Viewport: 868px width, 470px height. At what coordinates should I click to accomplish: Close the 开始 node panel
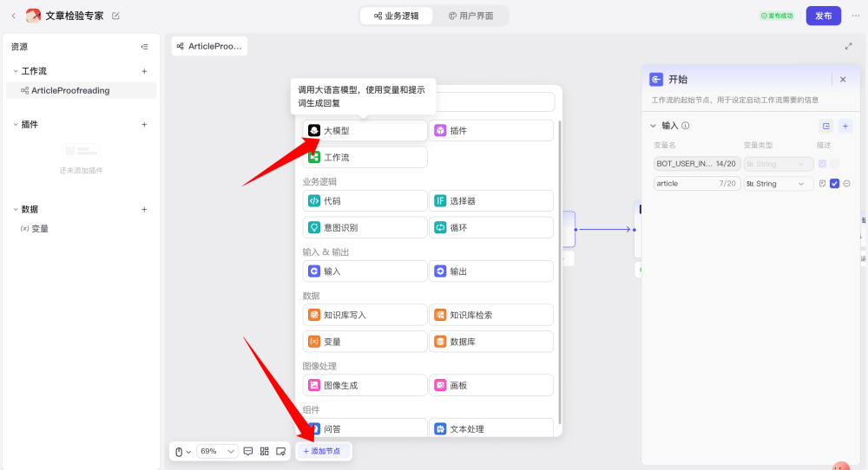843,80
